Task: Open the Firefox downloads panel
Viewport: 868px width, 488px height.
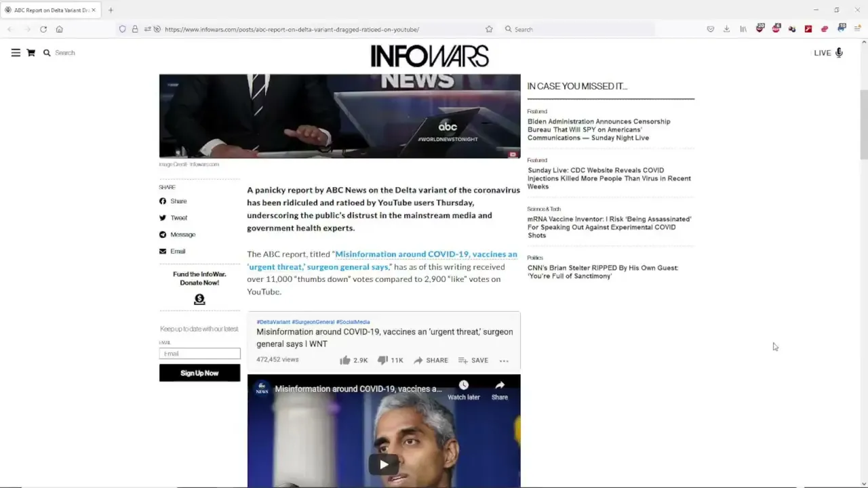Action: pos(727,29)
